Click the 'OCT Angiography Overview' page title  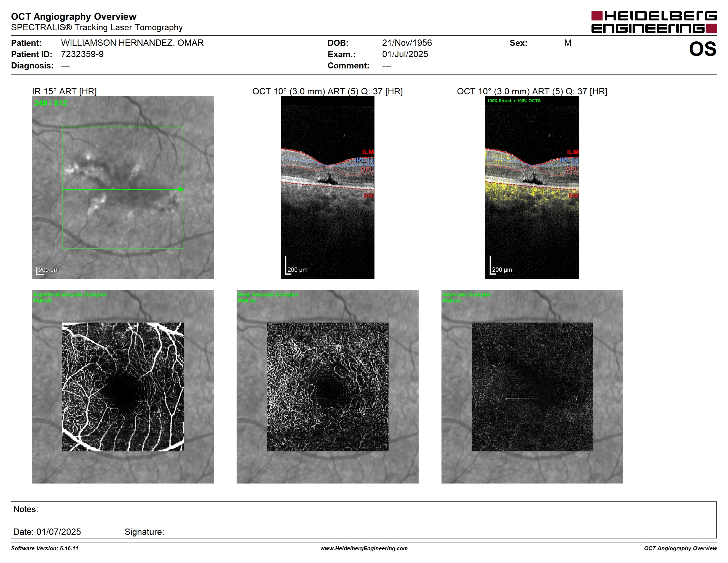pos(74,16)
